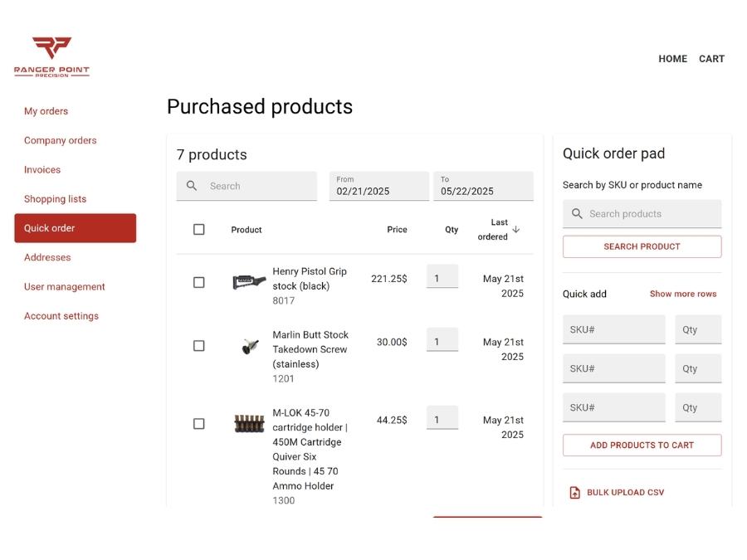Click the first Qty field in Quick add
The width and height of the screenshot is (747, 560).
pyautogui.click(x=698, y=329)
